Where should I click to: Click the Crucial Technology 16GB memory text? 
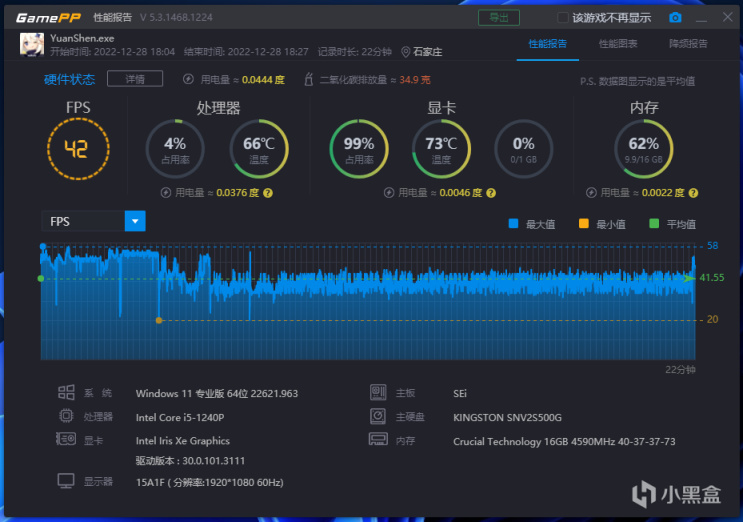pyautogui.click(x=564, y=441)
